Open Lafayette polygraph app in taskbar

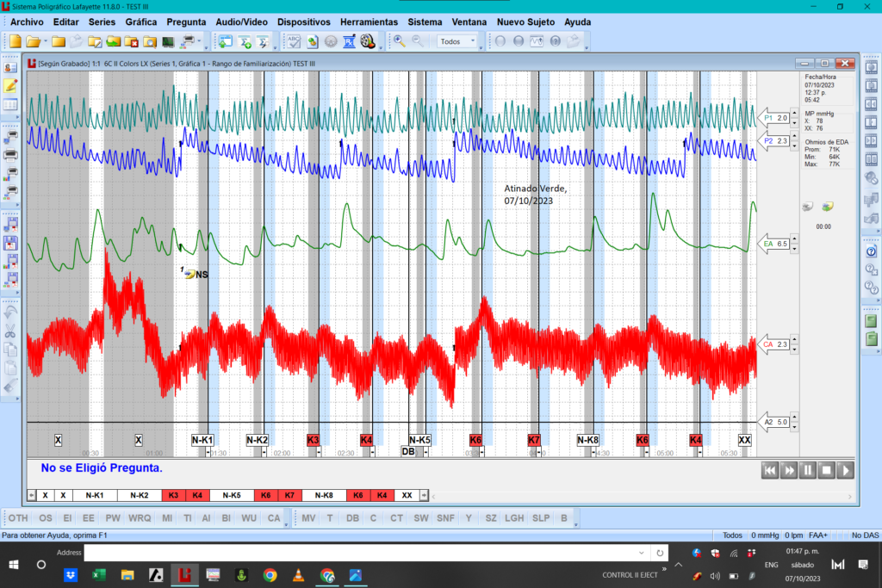(184, 575)
